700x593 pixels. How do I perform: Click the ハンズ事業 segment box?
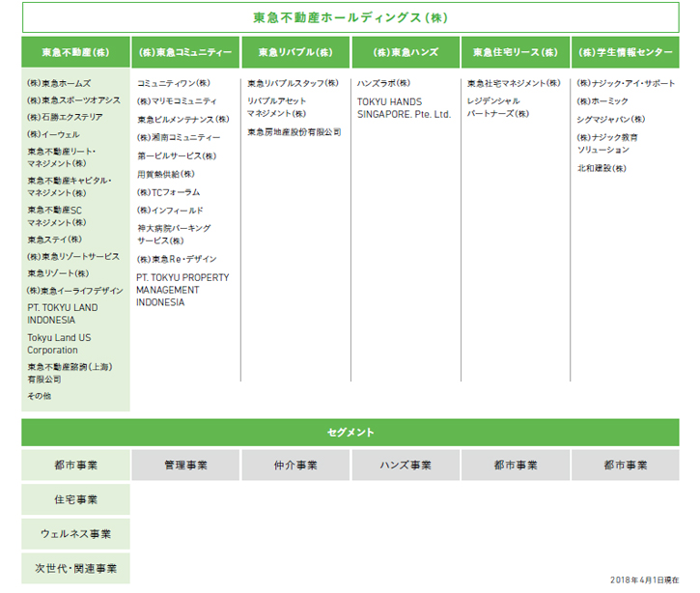point(406,465)
